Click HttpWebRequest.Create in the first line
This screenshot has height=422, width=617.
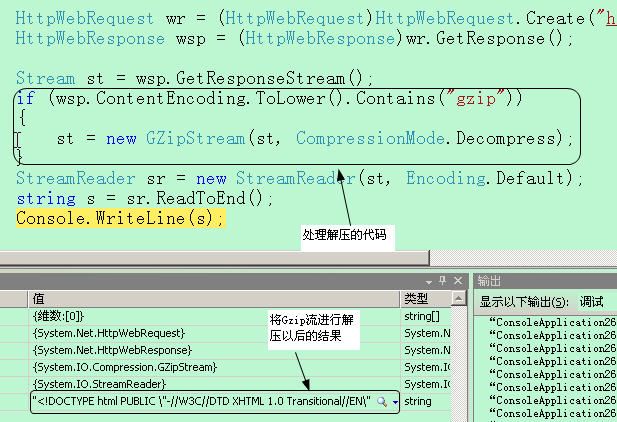480,19
